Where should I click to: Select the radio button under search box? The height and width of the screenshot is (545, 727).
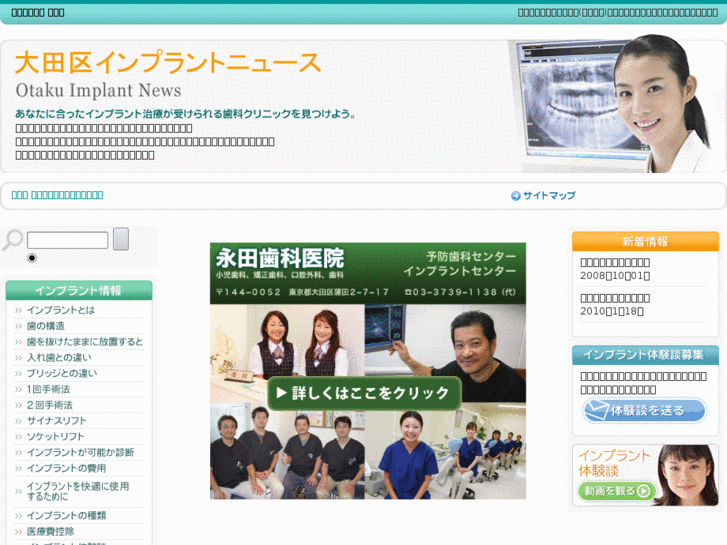[x=32, y=258]
